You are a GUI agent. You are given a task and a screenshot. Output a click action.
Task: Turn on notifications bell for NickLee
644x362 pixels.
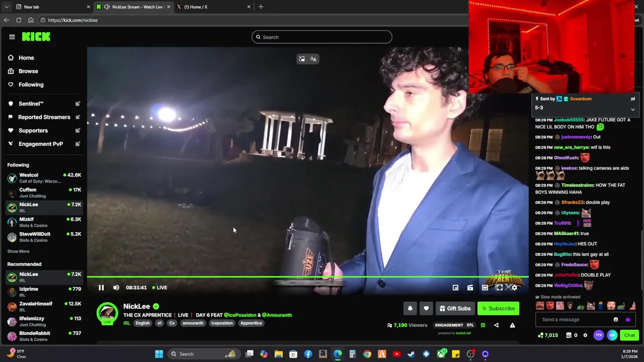(410, 309)
